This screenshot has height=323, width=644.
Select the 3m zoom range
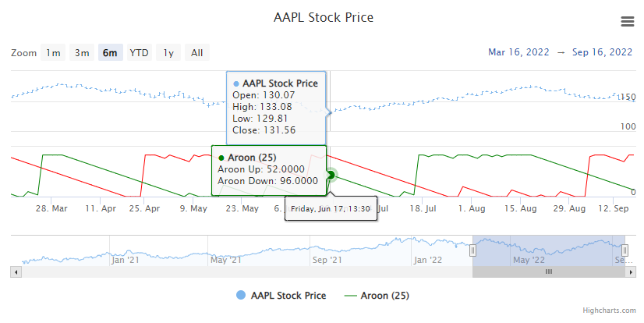[82, 53]
